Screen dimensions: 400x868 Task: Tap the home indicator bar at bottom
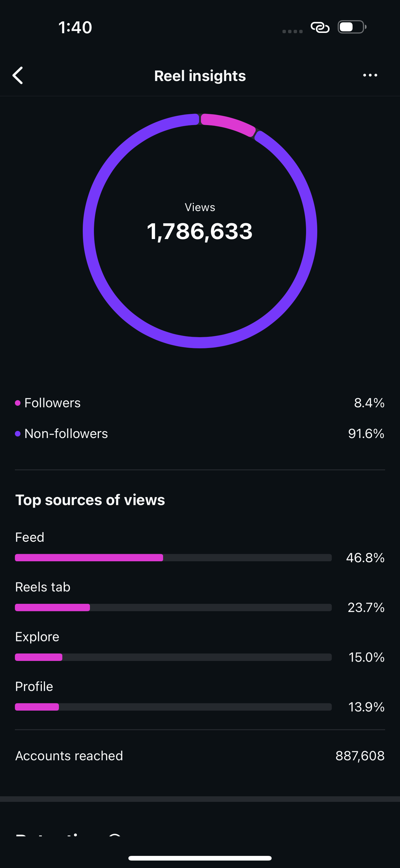200,858
